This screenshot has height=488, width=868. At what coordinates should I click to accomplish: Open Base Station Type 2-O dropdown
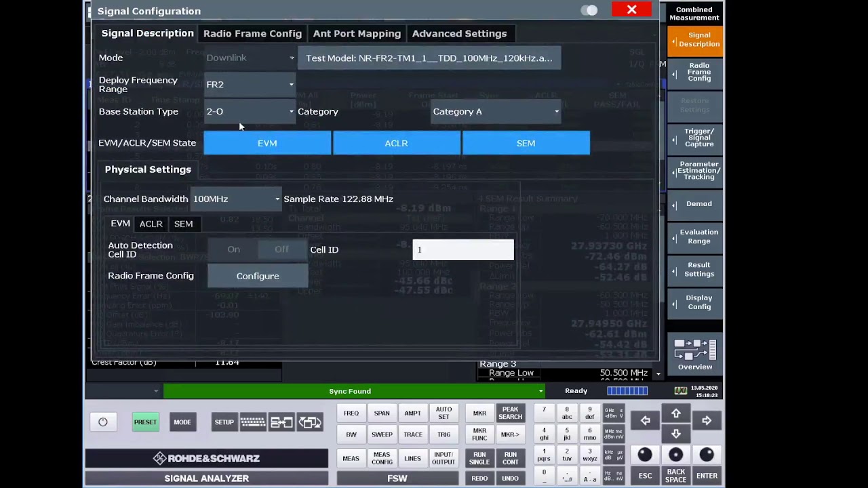point(250,111)
